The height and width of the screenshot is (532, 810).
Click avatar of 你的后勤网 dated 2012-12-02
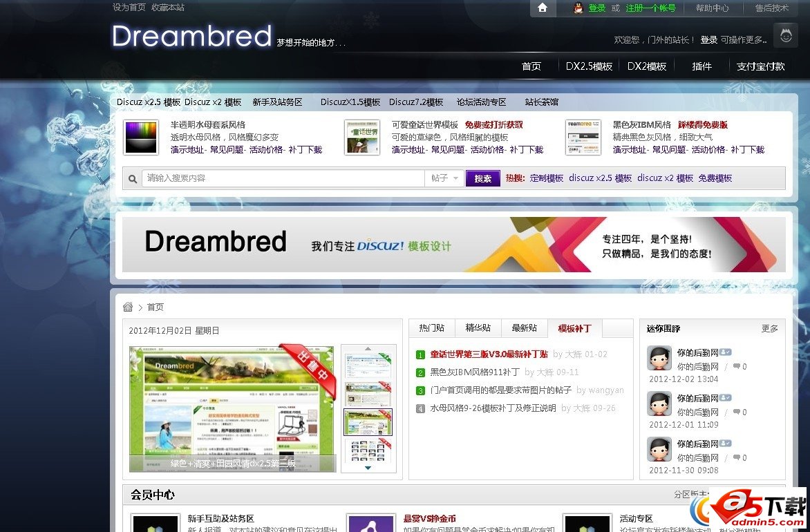click(x=659, y=358)
